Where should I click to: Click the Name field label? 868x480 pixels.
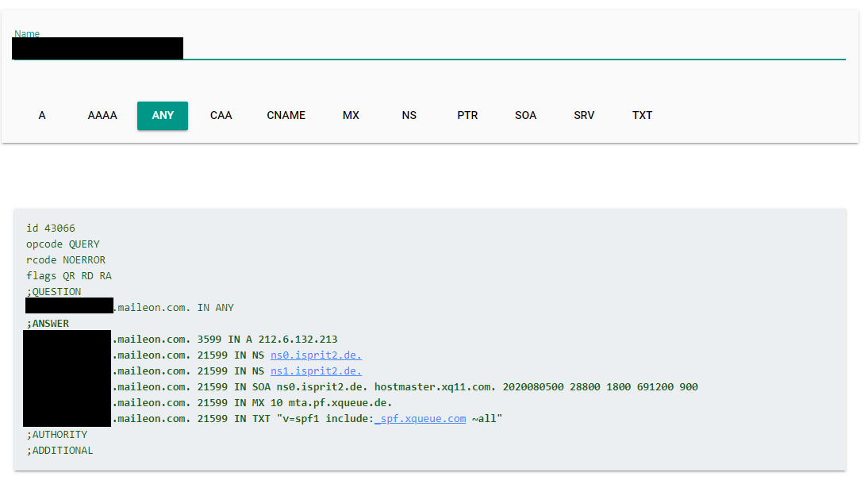[x=26, y=34]
